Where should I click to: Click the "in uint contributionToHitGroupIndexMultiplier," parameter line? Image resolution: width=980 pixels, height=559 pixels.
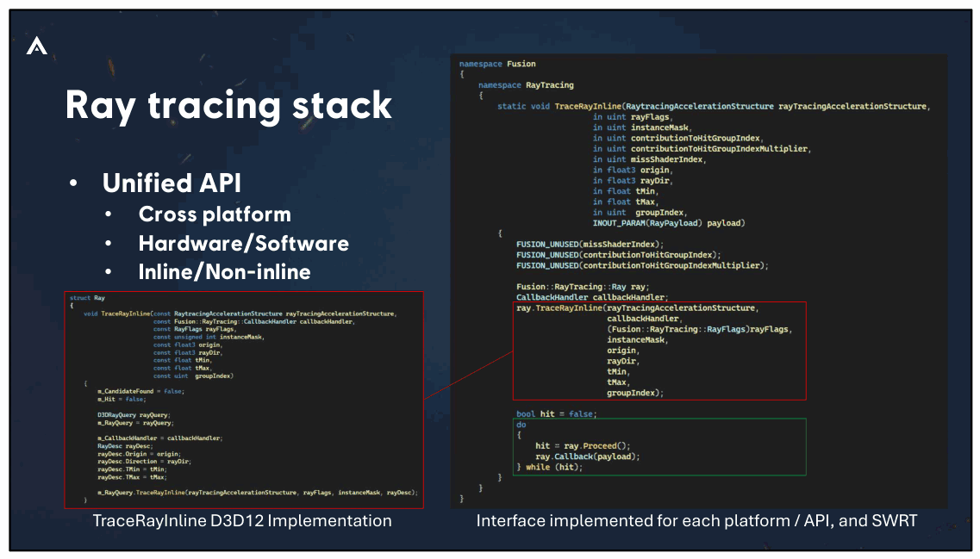coord(702,149)
